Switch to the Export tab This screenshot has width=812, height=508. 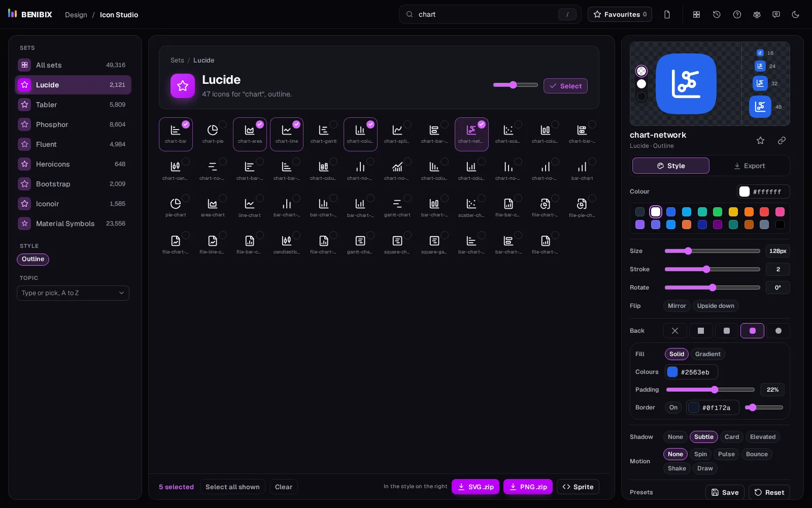tap(749, 166)
